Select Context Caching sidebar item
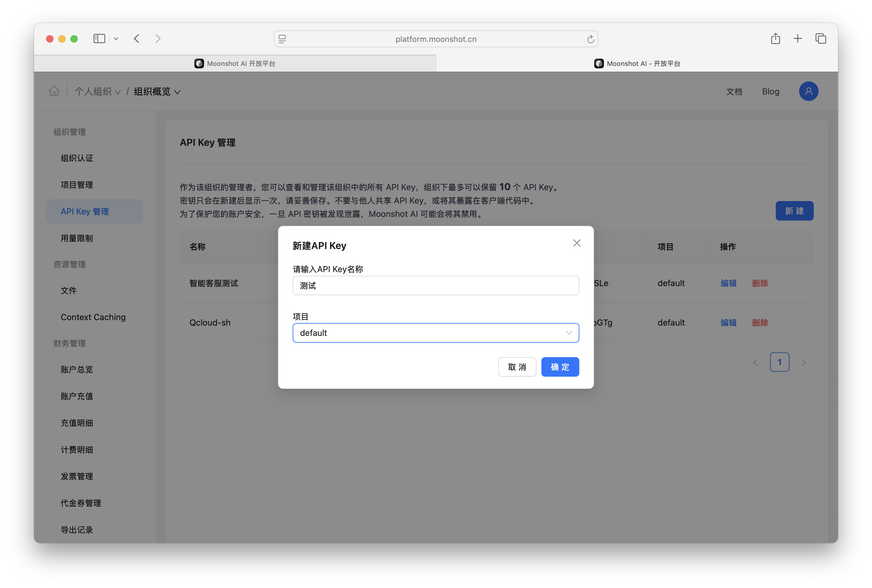Image resolution: width=872 pixels, height=588 pixels. pyautogui.click(x=93, y=317)
